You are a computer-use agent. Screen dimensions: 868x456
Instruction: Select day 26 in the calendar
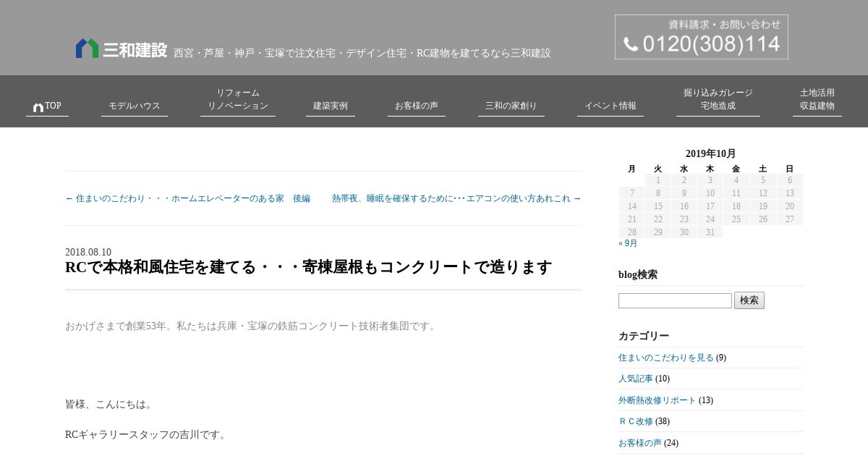[762, 219]
